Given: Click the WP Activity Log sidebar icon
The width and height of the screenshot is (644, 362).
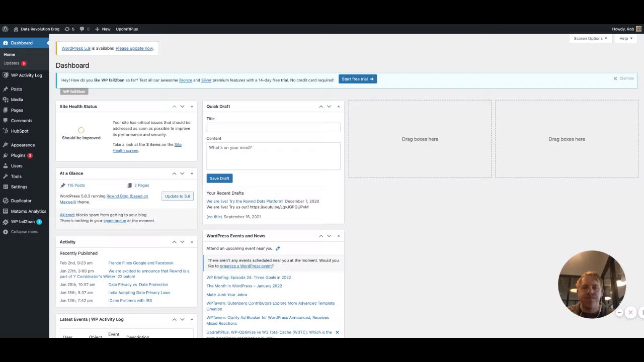Looking at the screenshot, I should click(6, 75).
